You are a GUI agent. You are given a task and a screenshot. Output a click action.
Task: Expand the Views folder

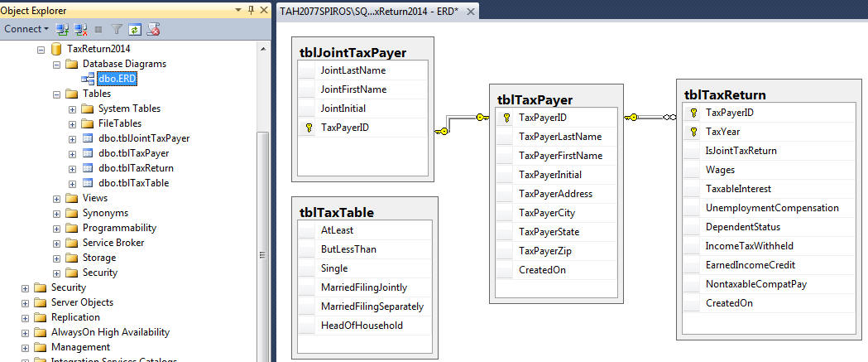56,199
